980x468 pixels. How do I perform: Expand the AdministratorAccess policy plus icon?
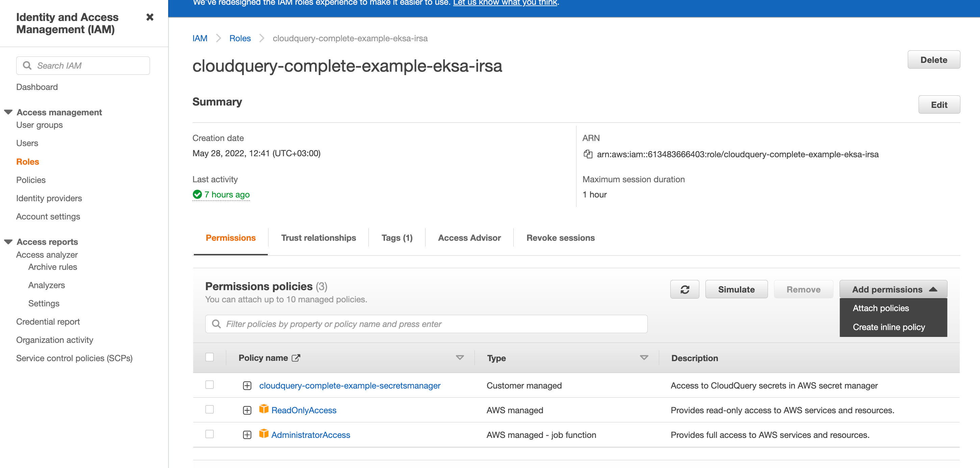pyautogui.click(x=247, y=435)
